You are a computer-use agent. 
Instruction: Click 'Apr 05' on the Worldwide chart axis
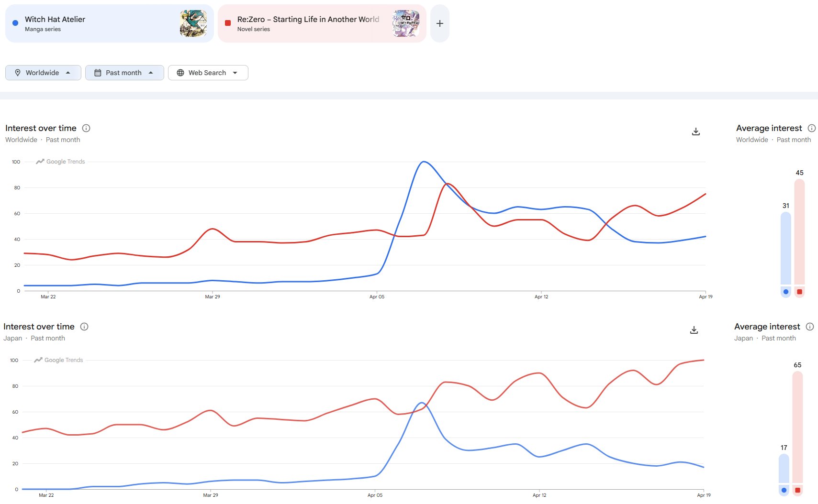pyautogui.click(x=377, y=297)
